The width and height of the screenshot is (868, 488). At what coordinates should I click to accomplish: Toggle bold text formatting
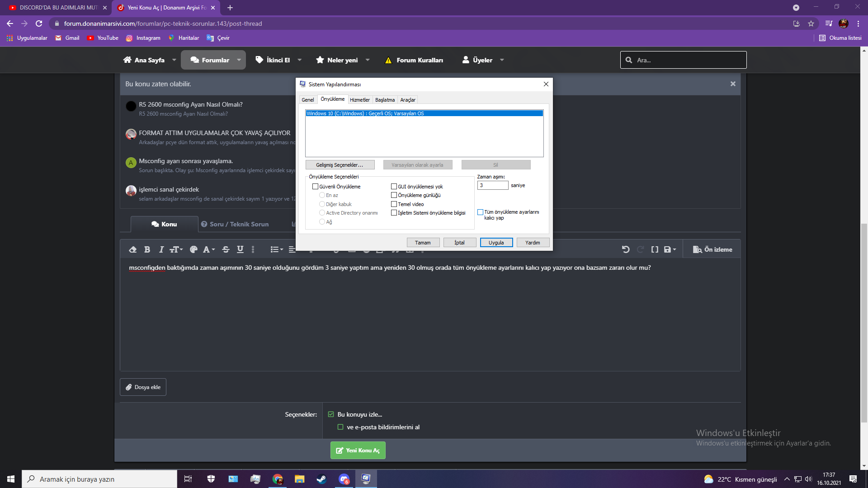[147, 249]
